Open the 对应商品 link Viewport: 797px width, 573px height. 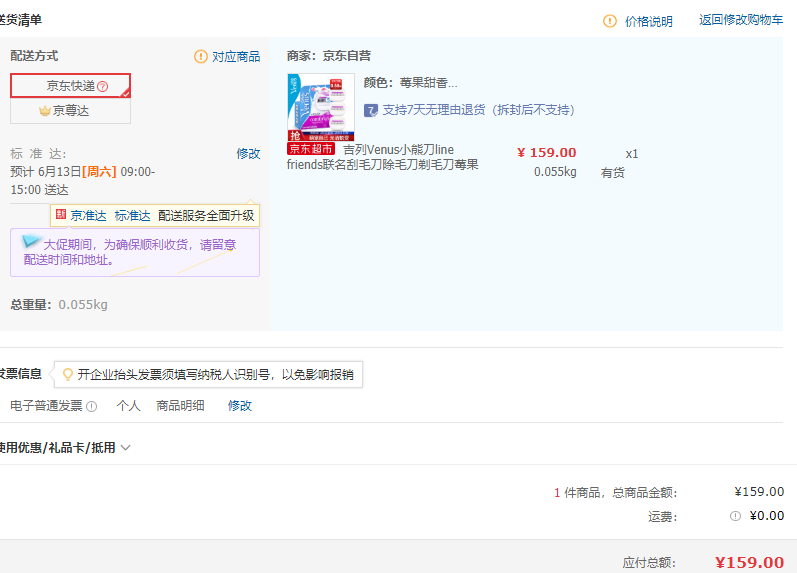tap(236, 56)
